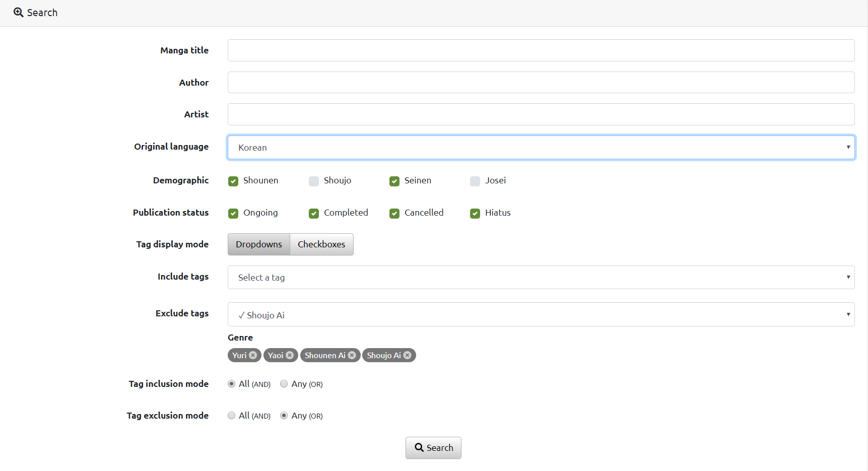Uncheck the Shounen demographic checkbox
Viewport: 868px width, 471px height.
pyautogui.click(x=233, y=181)
